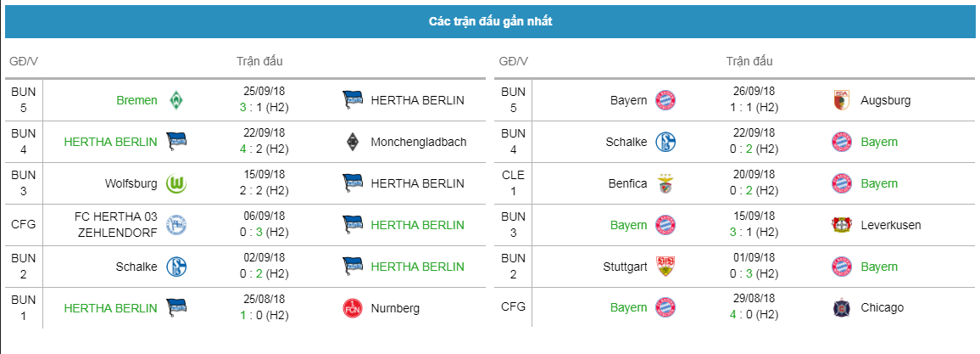Click the Nurnberg red FCN logo
The height and width of the screenshot is (354, 980).
click(354, 308)
